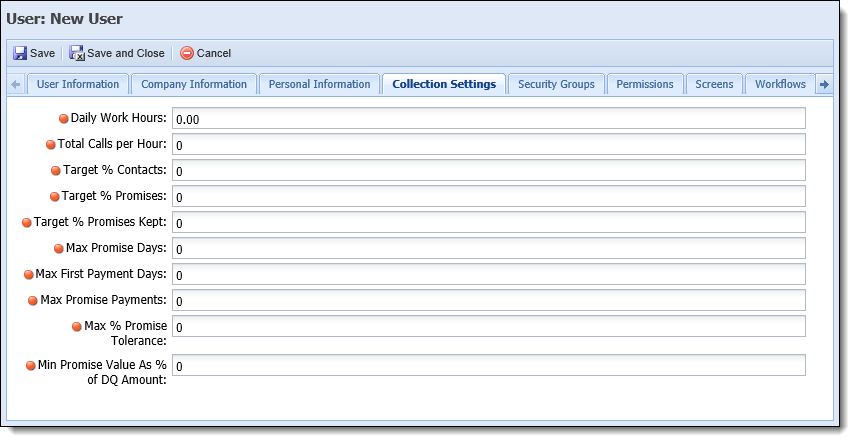The height and width of the screenshot is (442, 855).
Task: Switch to the Permissions tab
Action: 645,84
